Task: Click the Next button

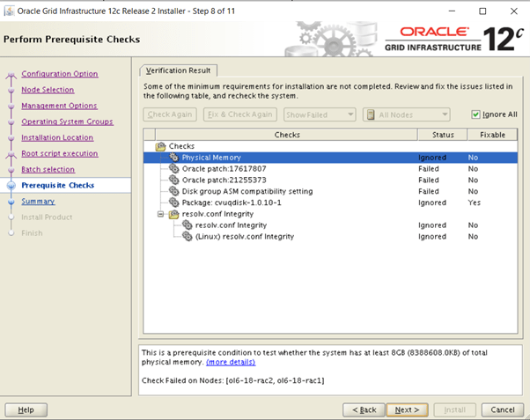Action: (x=407, y=409)
